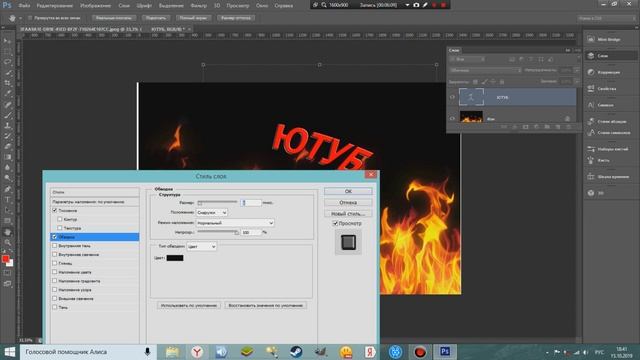
Task: Enable the Глянец checkbox
Action: 55,263
